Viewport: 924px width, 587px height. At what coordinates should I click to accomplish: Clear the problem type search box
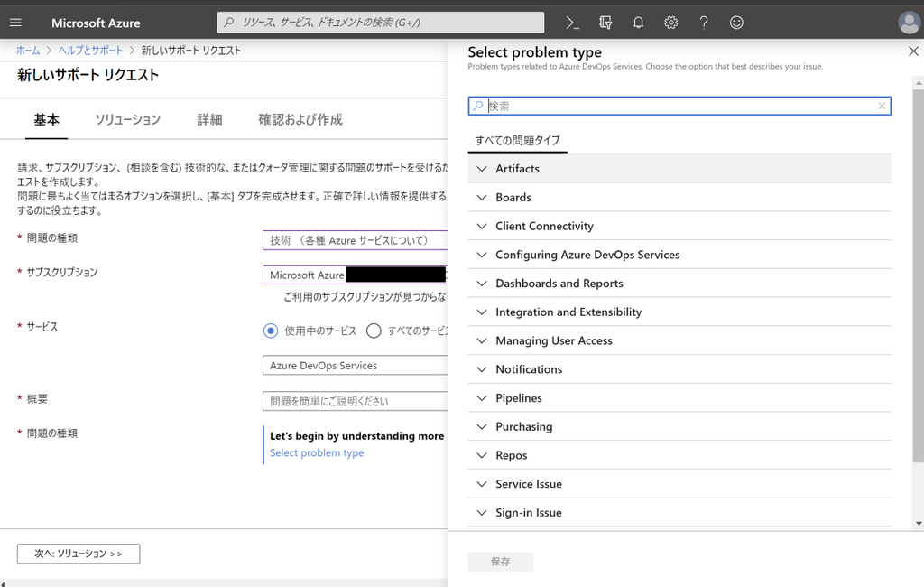(x=882, y=107)
